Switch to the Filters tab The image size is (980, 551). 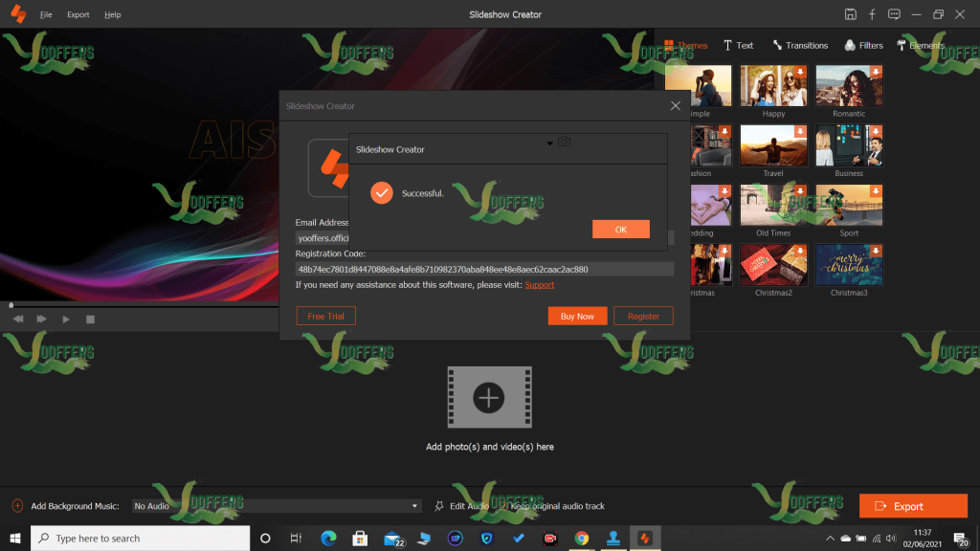[x=864, y=45]
